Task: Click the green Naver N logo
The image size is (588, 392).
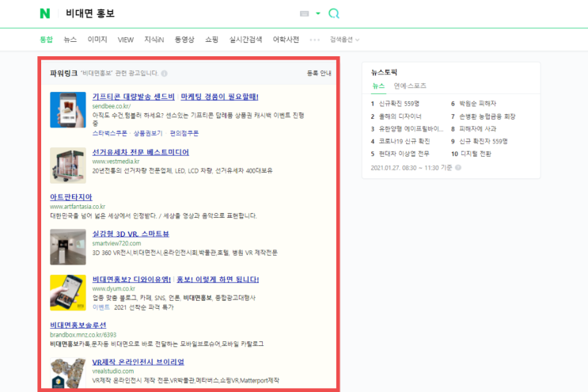Action: 44,13
